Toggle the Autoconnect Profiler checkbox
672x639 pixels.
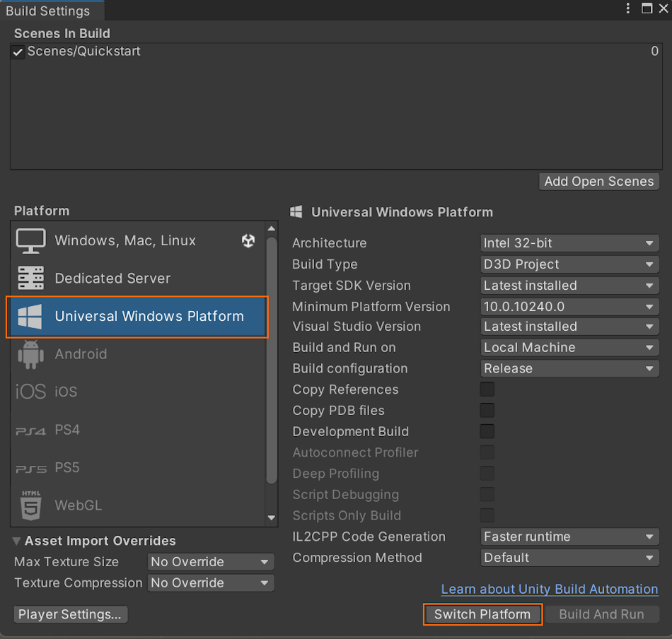click(487, 452)
